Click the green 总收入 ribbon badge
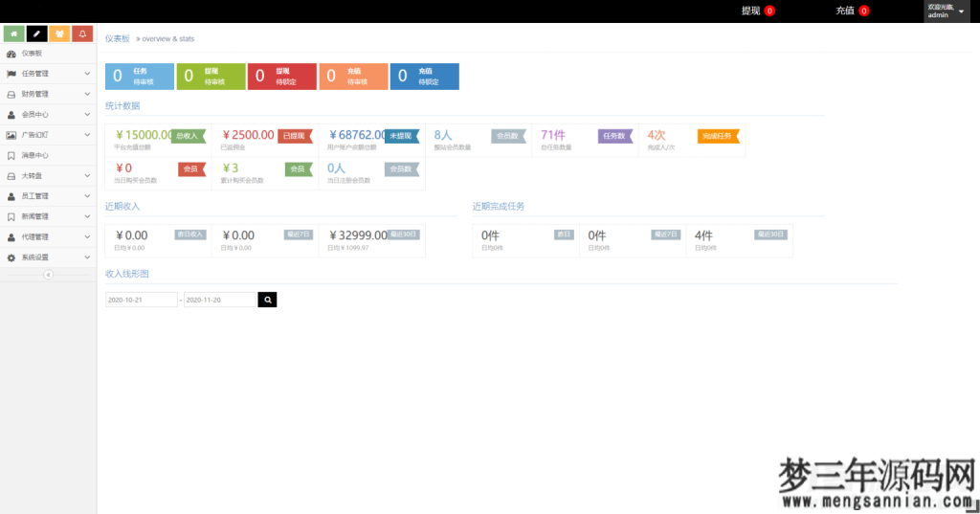The image size is (980, 514). click(189, 136)
